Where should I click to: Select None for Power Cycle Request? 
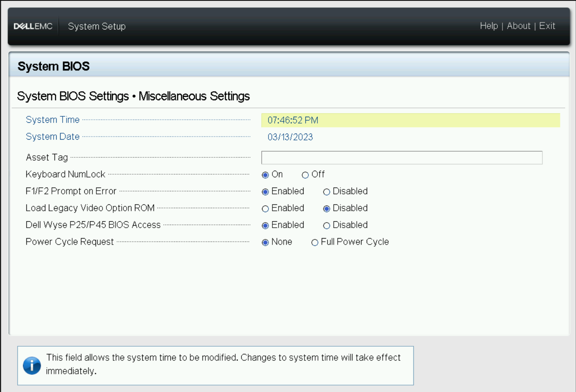(266, 242)
